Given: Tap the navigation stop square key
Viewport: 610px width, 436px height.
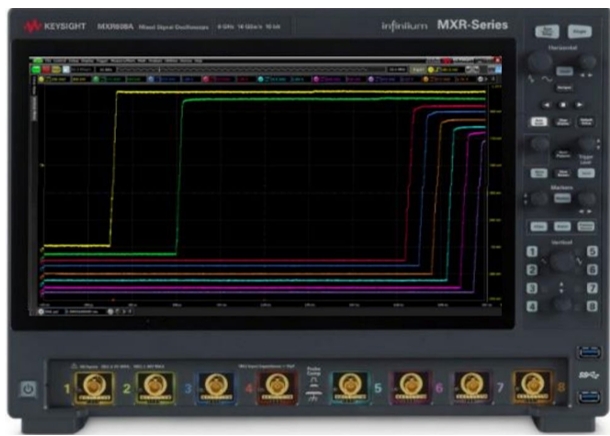Looking at the screenshot, I should click(x=563, y=105).
